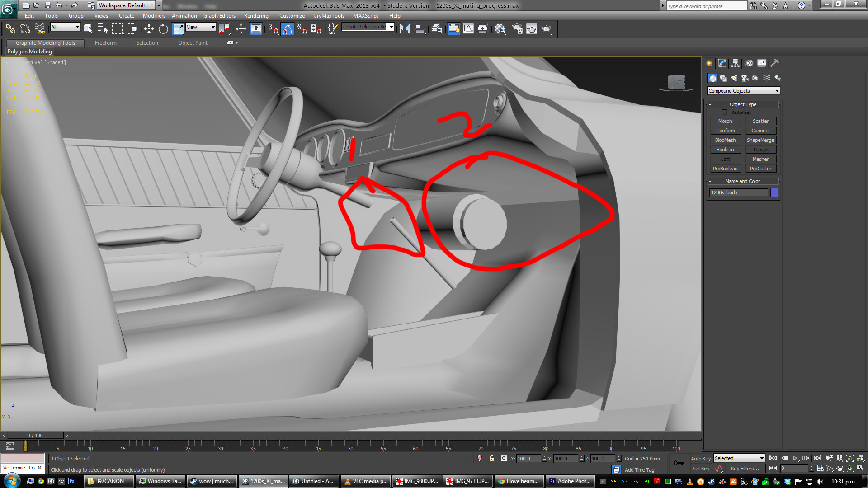Open Curve Editor toolbar icon
This screenshot has width=868, height=488.
pos(468,29)
